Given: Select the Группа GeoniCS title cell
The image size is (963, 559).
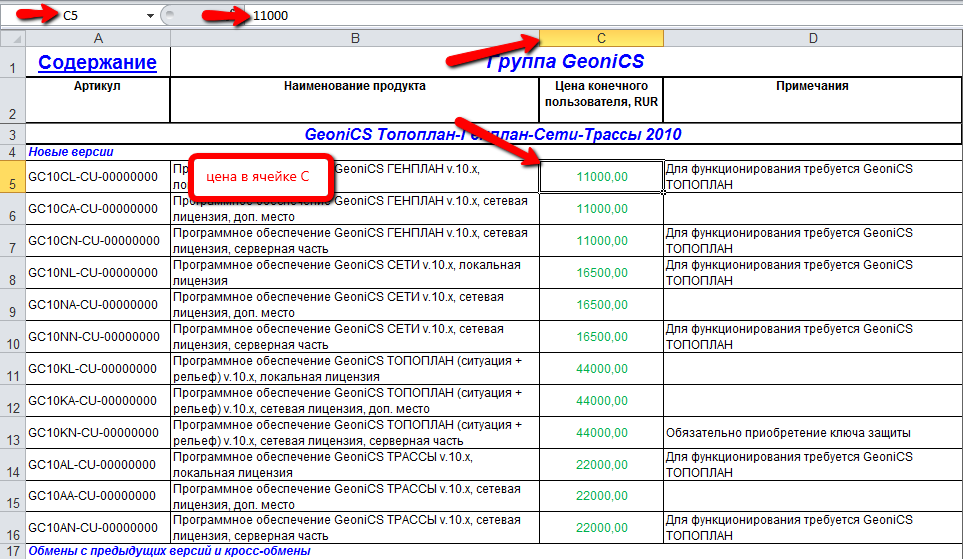Looking at the screenshot, I should coord(566,61).
